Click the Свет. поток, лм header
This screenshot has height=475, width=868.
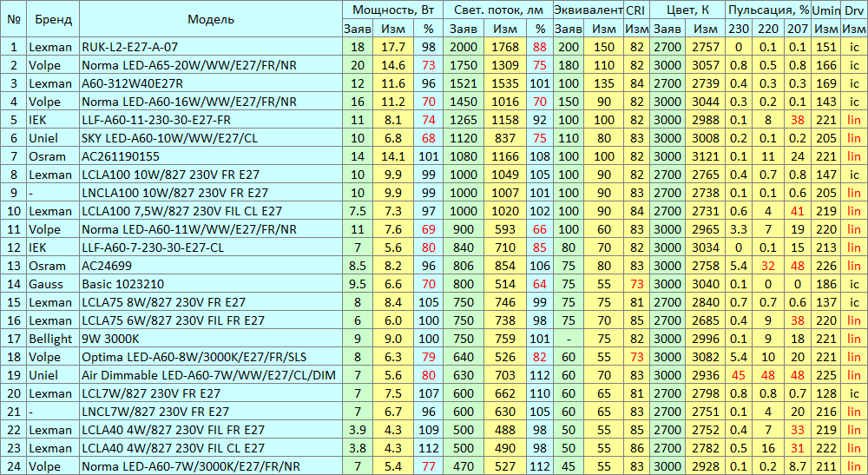coord(497,10)
